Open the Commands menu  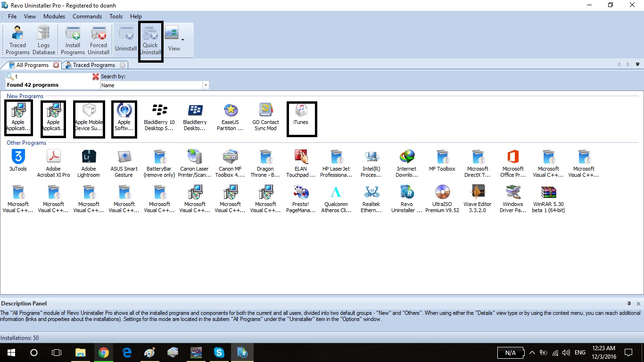pyautogui.click(x=87, y=16)
